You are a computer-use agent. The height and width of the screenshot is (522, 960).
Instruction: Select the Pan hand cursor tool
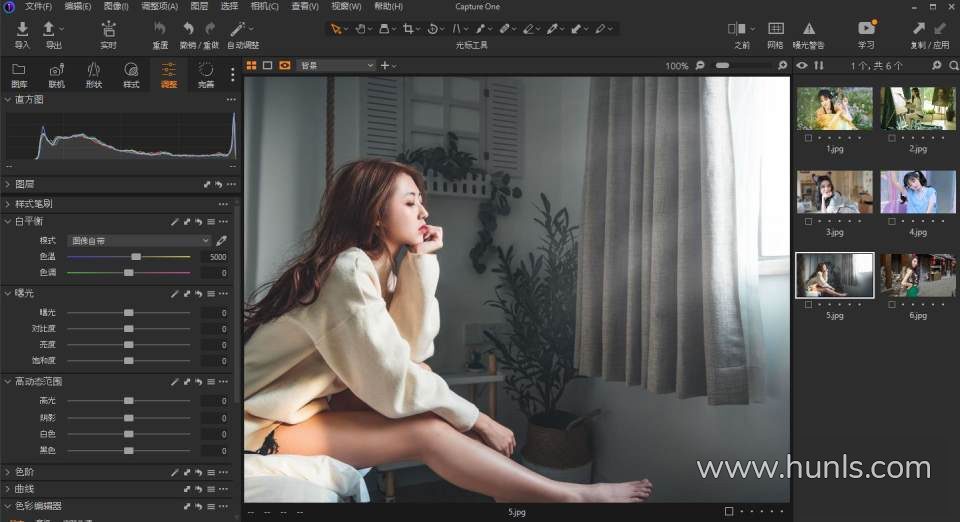point(361,29)
